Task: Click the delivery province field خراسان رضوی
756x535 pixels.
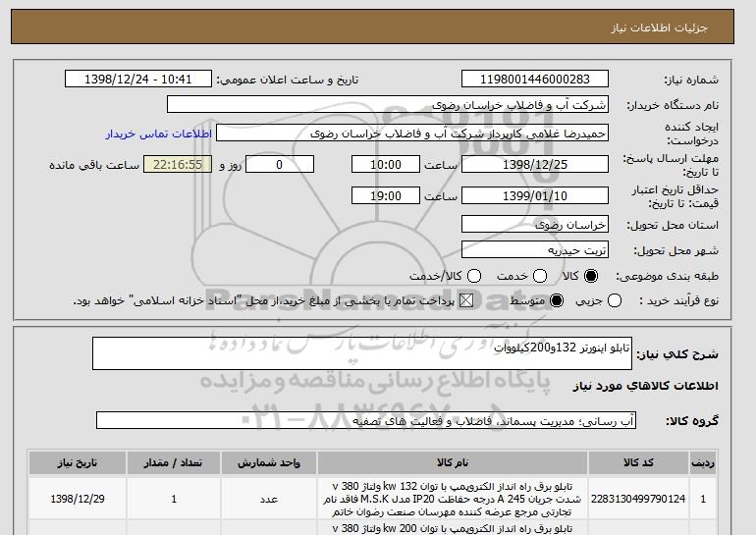Action: coord(535,225)
